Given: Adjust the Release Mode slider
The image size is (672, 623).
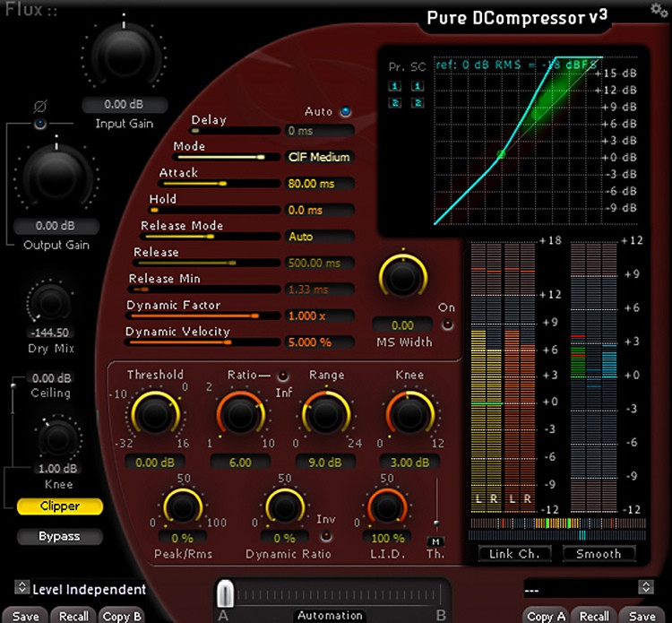Looking at the screenshot, I should [211, 237].
